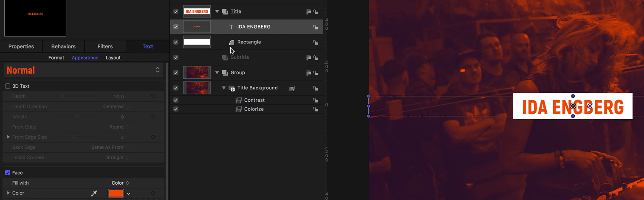
Task: Lock the Rectangle layer
Action: 316,42
